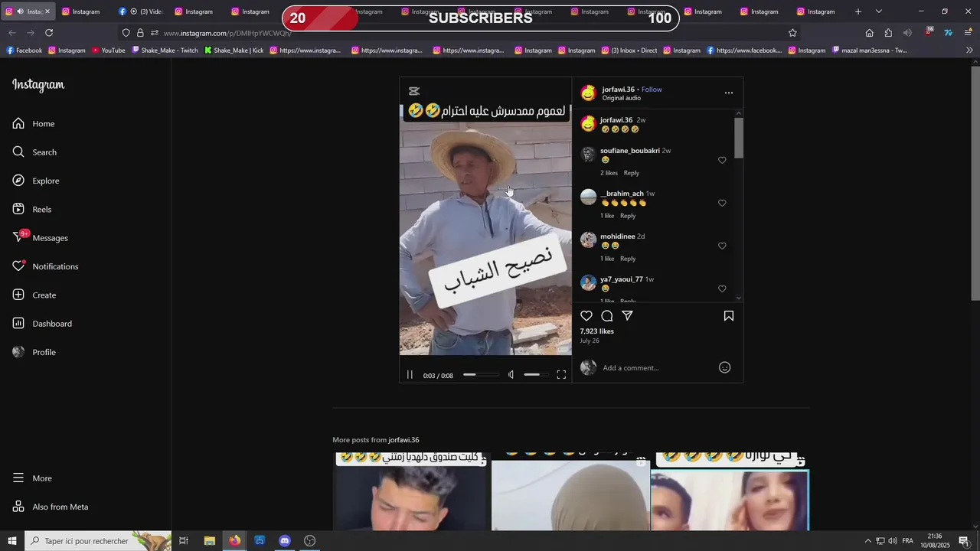Show hidden system tray icons
980x551 pixels.
tap(867, 541)
